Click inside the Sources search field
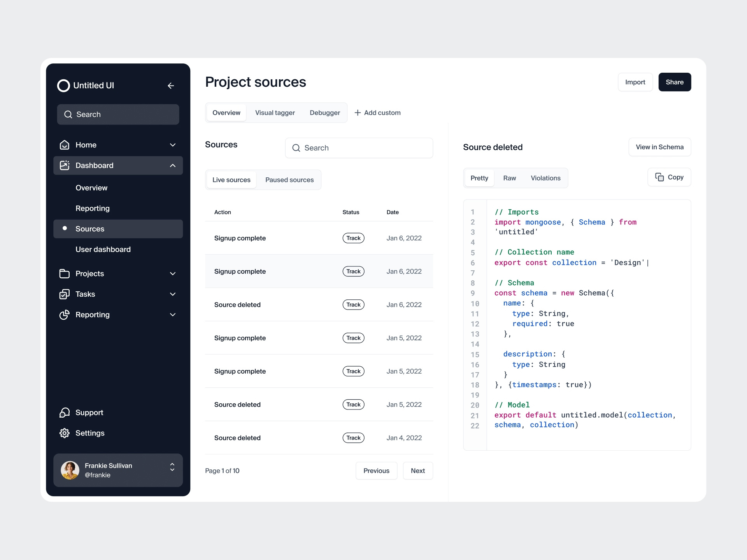 coord(359,148)
